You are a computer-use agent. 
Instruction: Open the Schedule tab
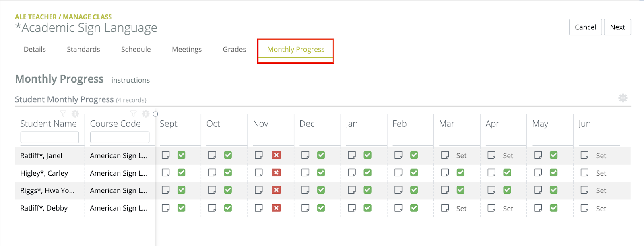click(136, 49)
